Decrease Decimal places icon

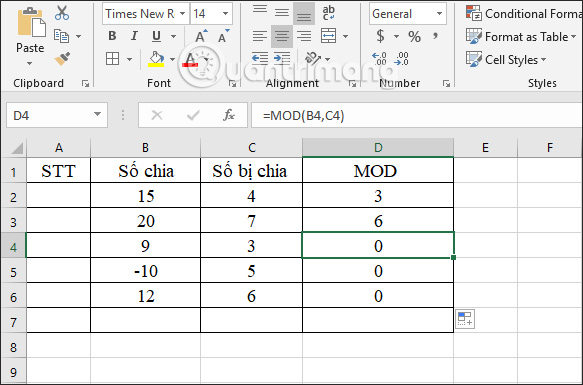point(402,59)
